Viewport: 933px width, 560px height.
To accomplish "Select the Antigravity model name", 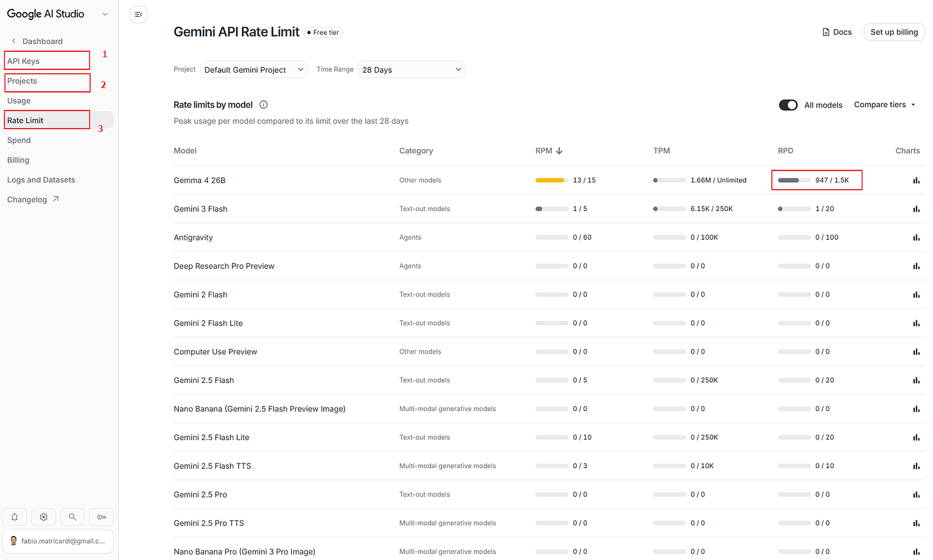I will coord(193,238).
